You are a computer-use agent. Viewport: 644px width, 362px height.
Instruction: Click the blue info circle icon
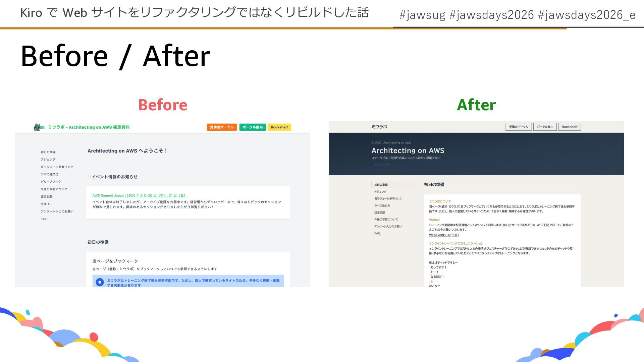[x=100, y=282]
